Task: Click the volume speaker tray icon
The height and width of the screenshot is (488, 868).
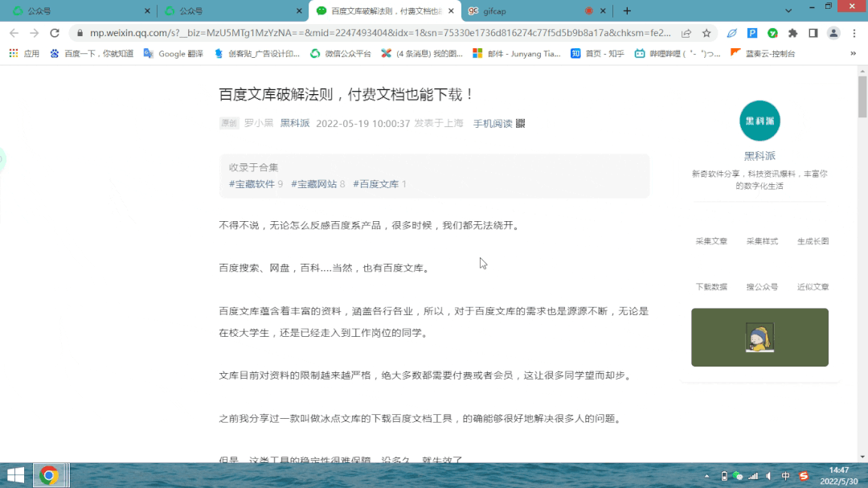Action: point(768,476)
